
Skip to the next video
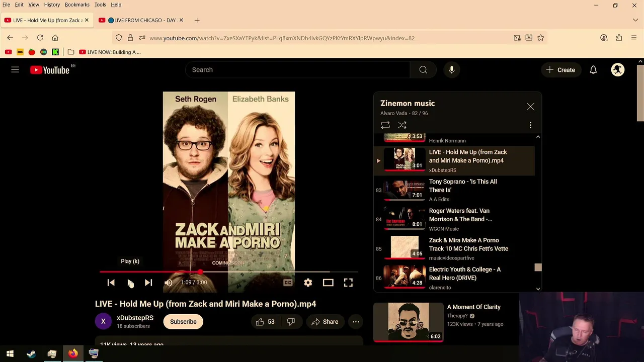pyautogui.click(x=148, y=283)
